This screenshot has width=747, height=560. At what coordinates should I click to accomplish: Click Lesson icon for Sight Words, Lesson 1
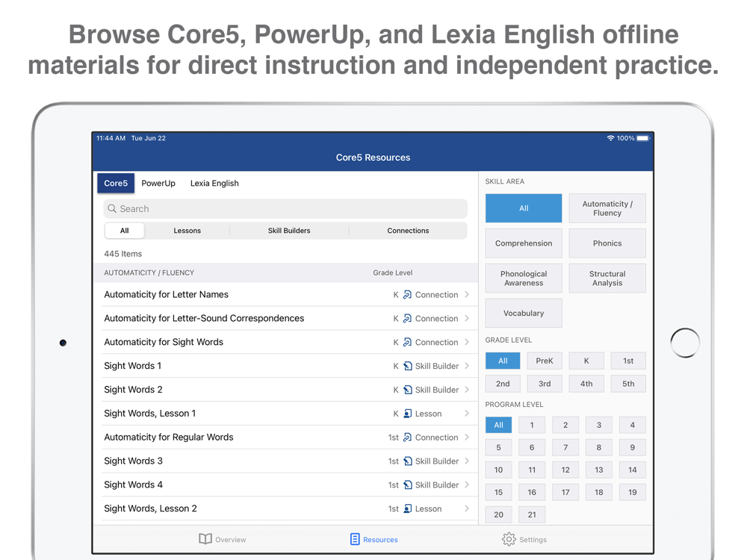pyautogui.click(x=407, y=414)
